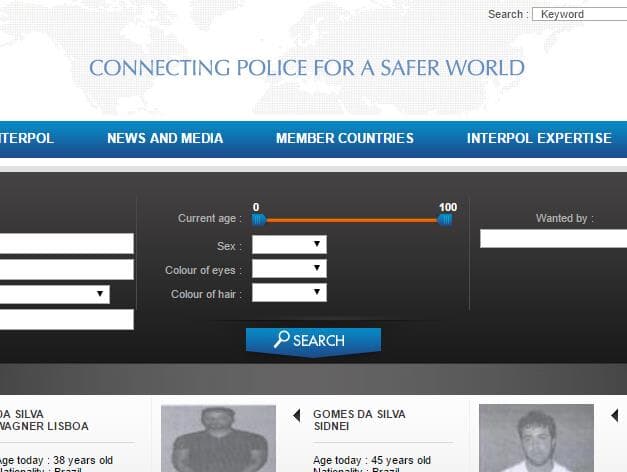The height and width of the screenshot is (472, 627).
Task: Click the maximum age slider handle at 100
Action: point(445,220)
